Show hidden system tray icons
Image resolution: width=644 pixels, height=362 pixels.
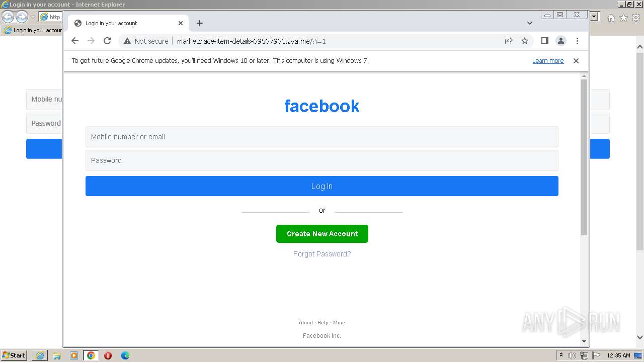[561, 355]
